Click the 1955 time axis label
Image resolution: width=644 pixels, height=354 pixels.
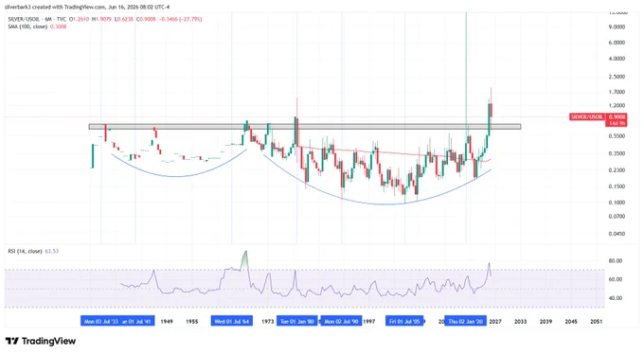click(192, 322)
